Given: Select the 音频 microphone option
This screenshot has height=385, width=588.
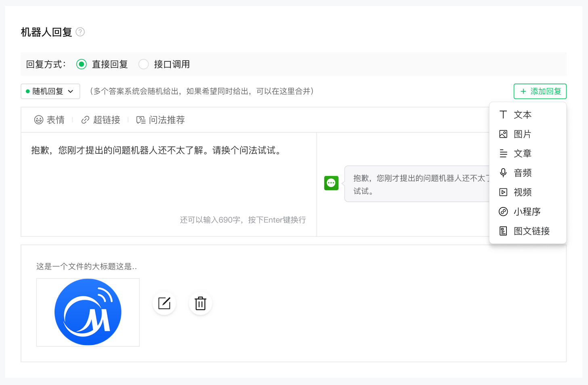Looking at the screenshot, I should point(522,173).
